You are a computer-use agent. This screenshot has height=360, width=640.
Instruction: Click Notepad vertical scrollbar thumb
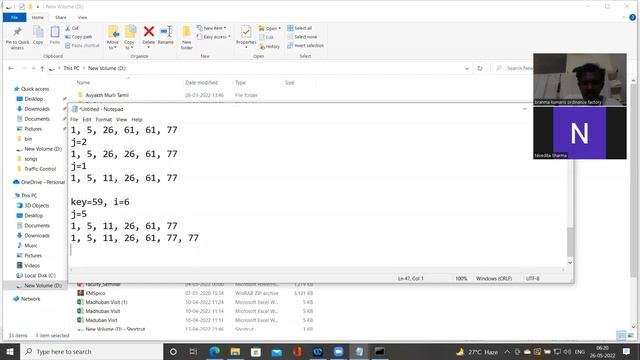point(570,242)
